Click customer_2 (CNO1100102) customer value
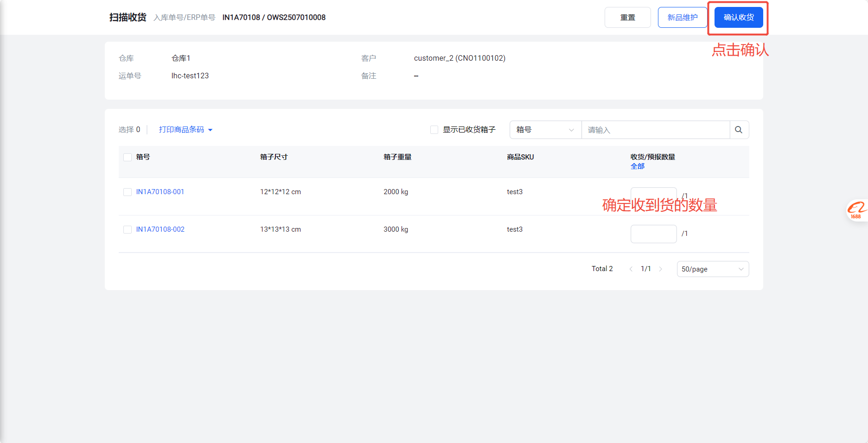 point(460,58)
